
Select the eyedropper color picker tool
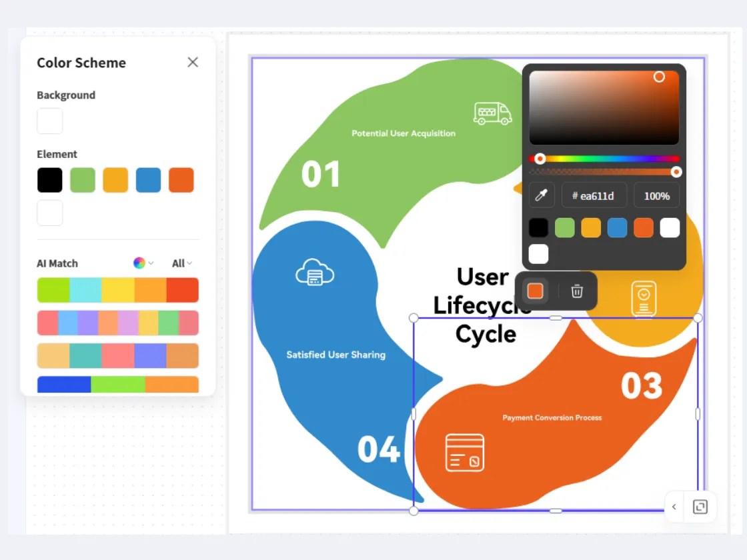tap(542, 196)
